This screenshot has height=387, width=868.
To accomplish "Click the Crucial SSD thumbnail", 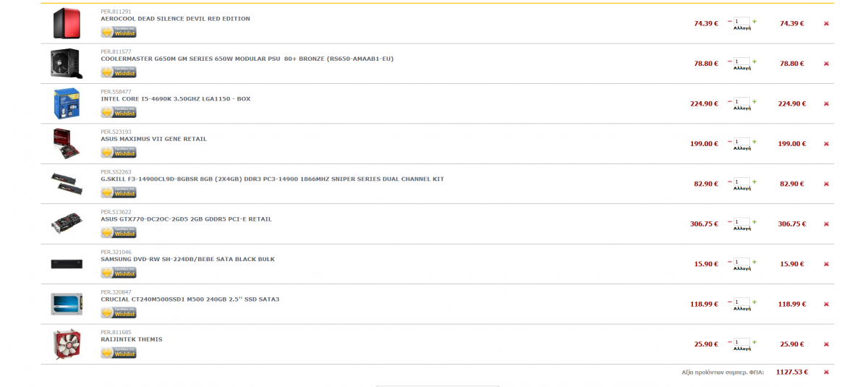I will 67,304.
